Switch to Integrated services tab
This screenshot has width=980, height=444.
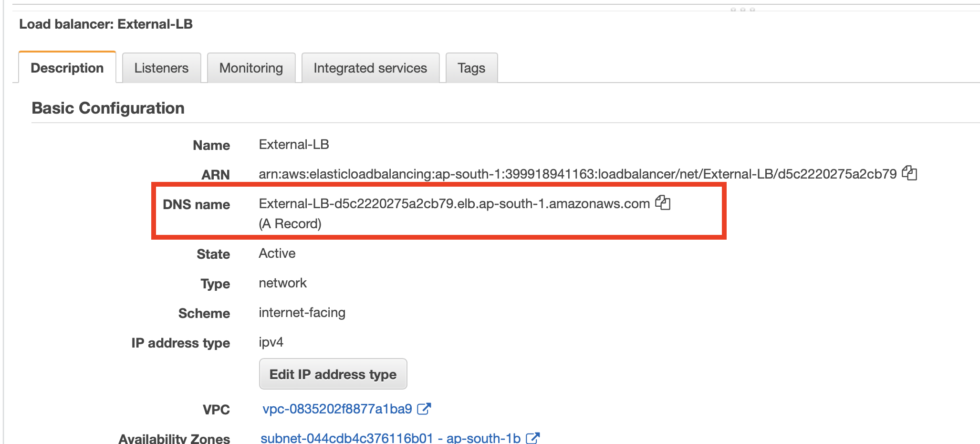(370, 68)
